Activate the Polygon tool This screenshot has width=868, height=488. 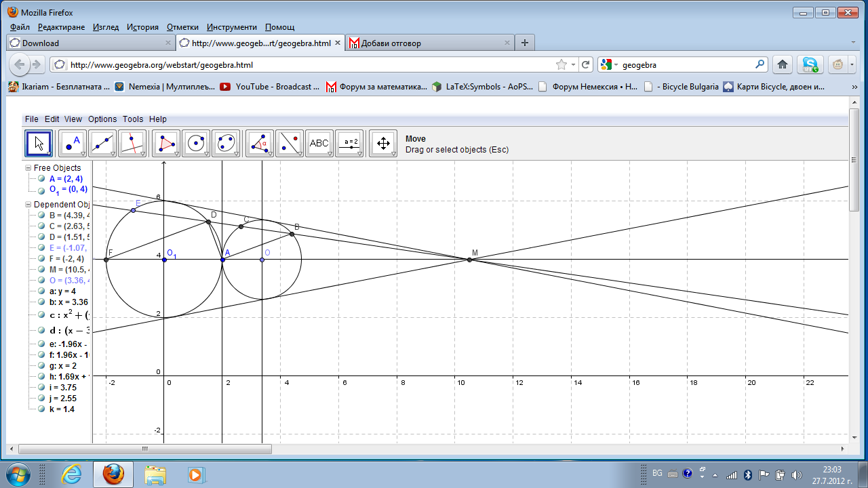point(165,143)
